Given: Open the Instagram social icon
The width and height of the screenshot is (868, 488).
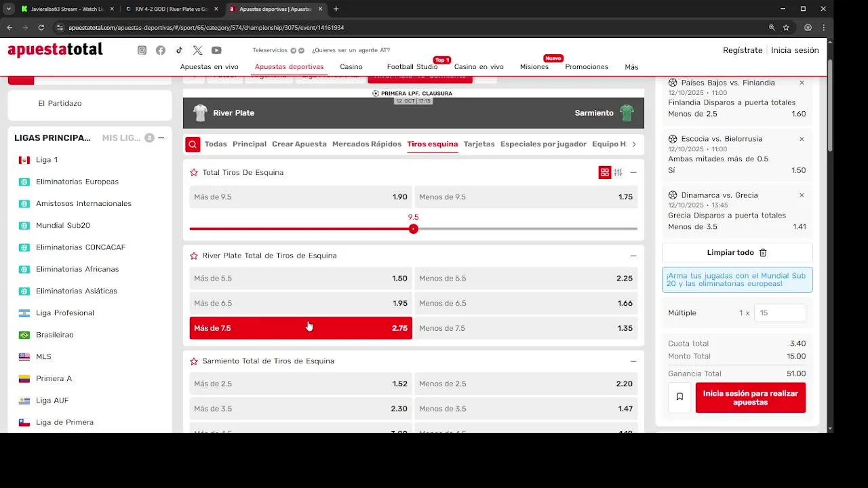Looking at the screenshot, I should tap(142, 50).
